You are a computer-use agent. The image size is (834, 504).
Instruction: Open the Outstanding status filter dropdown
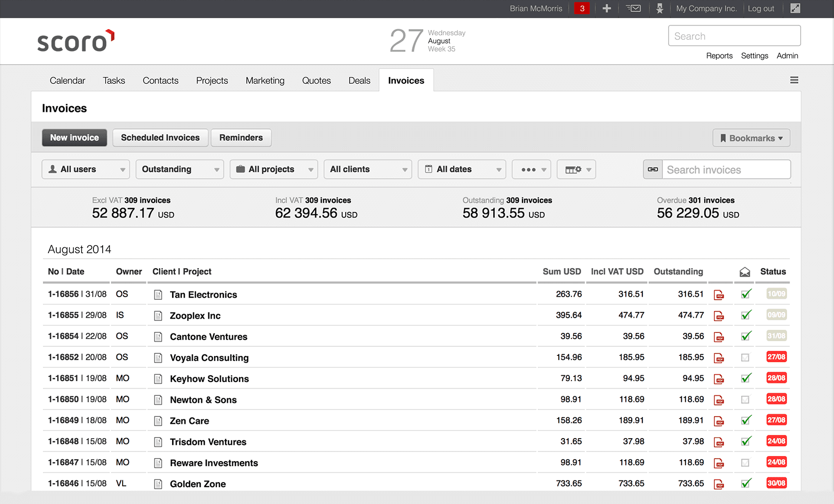point(180,170)
